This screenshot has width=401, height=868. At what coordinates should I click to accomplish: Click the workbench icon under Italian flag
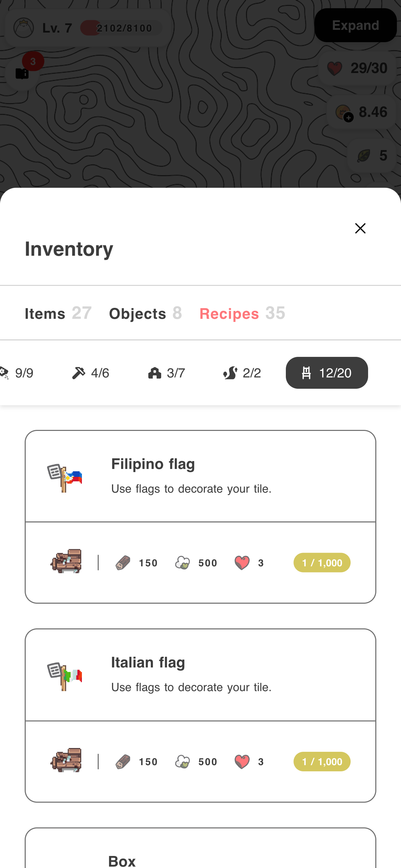point(66,760)
